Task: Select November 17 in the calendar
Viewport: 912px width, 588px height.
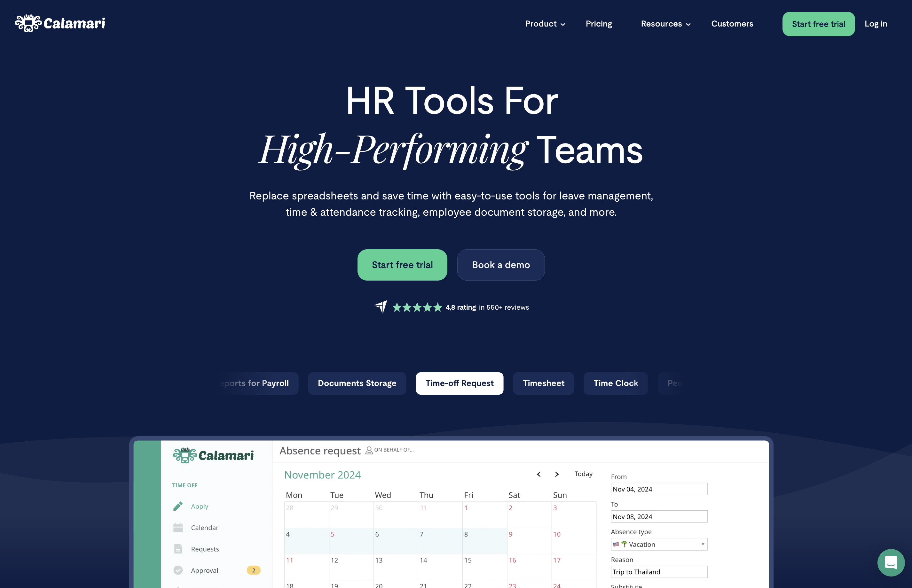Action: coord(573,567)
